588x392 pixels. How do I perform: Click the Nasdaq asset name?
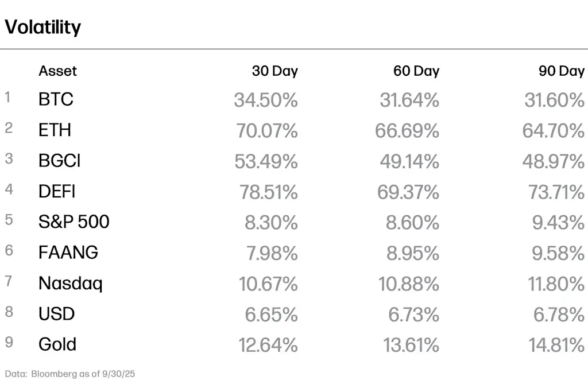71,284
